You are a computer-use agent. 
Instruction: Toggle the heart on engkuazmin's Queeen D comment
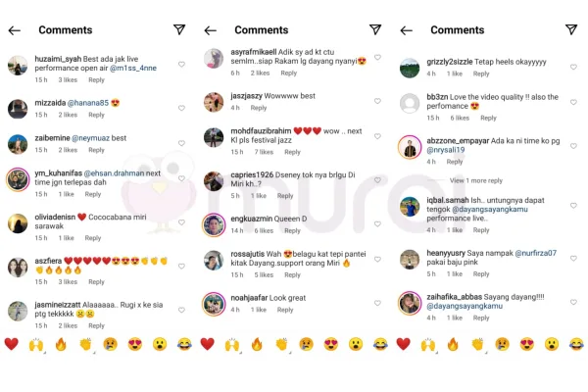(x=377, y=224)
